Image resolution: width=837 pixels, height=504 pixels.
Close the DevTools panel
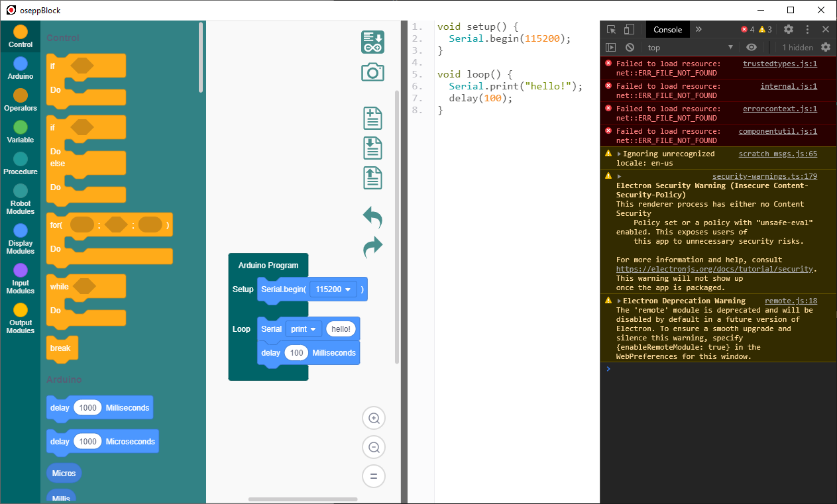click(x=826, y=29)
